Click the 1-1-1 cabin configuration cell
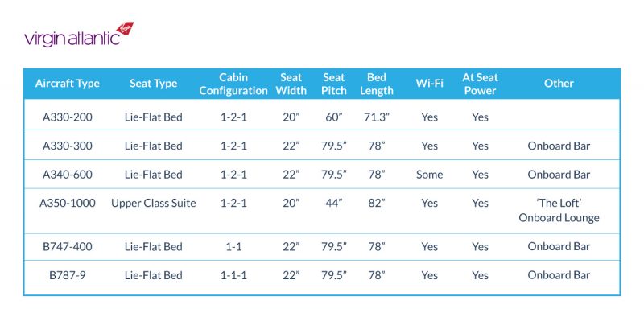Viewport: 644px width, 321px height. coord(233,275)
